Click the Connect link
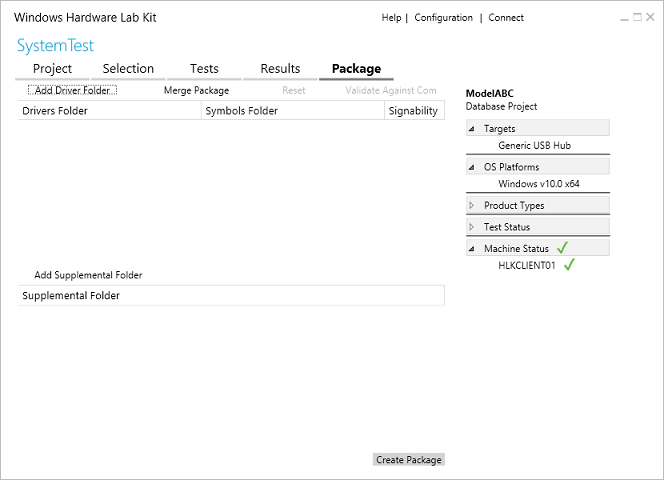The width and height of the screenshot is (664, 480). coord(506,18)
